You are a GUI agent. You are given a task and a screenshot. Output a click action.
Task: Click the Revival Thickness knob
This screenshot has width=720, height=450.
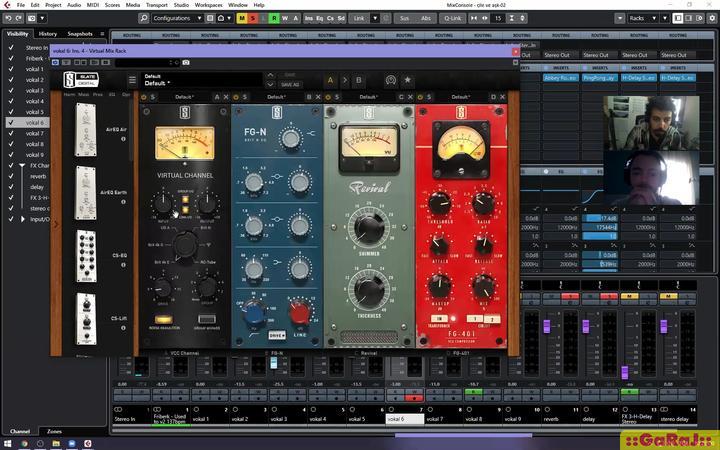coord(369,289)
